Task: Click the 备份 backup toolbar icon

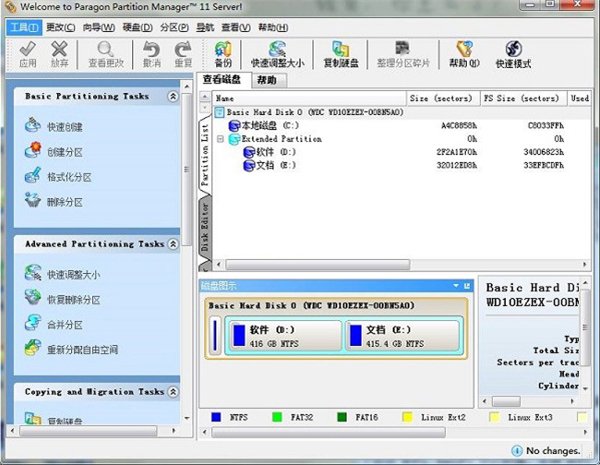Action: click(222, 53)
